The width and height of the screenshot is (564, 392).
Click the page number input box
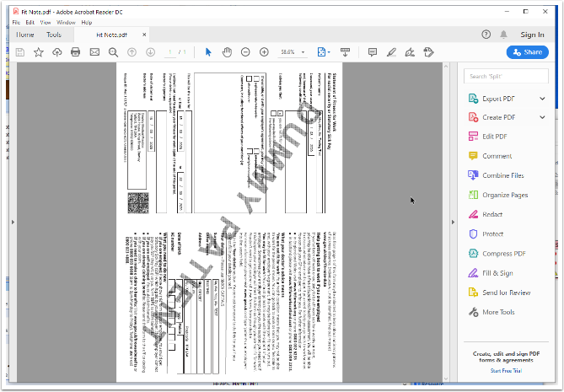click(170, 52)
